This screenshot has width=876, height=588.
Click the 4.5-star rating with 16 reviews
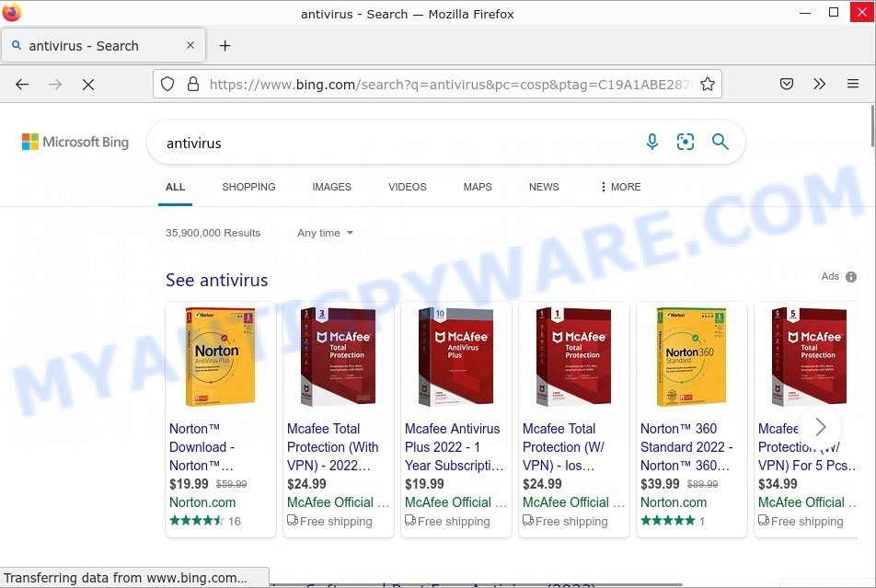(205, 521)
